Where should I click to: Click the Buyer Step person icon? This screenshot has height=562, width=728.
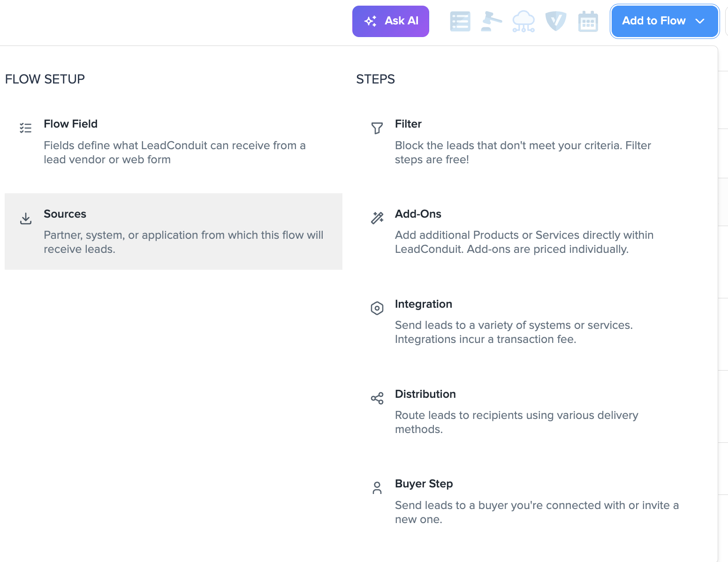377,488
